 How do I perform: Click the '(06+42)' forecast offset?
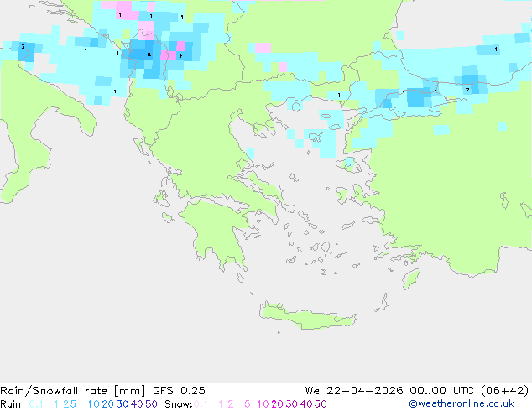coord(505,391)
